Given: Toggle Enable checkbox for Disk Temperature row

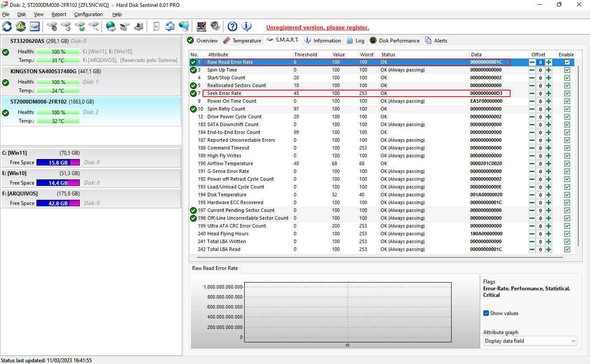Looking at the screenshot, I should pos(567,195).
